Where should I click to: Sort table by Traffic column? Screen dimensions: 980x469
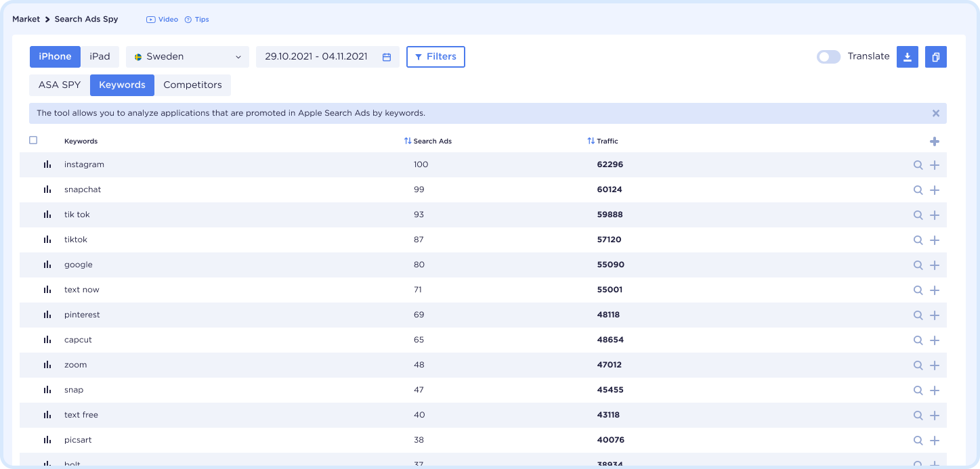(603, 141)
